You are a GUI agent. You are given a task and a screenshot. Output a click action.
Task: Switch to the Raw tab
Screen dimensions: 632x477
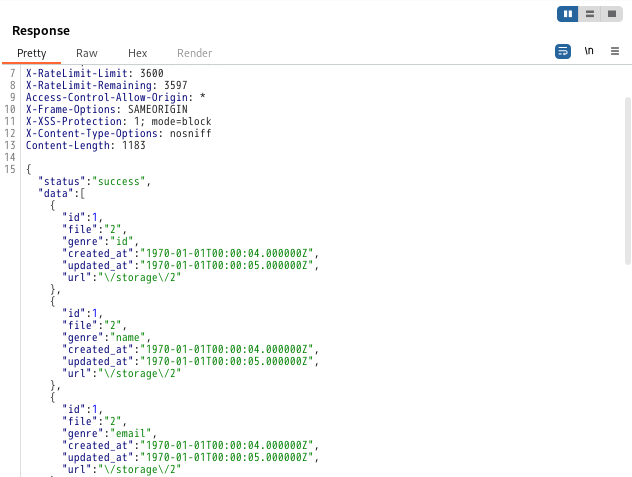[87, 53]
